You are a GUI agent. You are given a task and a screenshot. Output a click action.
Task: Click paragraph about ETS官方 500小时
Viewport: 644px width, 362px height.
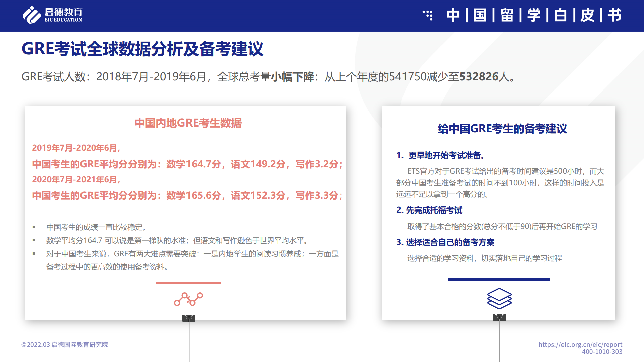[x=500, y=183]
